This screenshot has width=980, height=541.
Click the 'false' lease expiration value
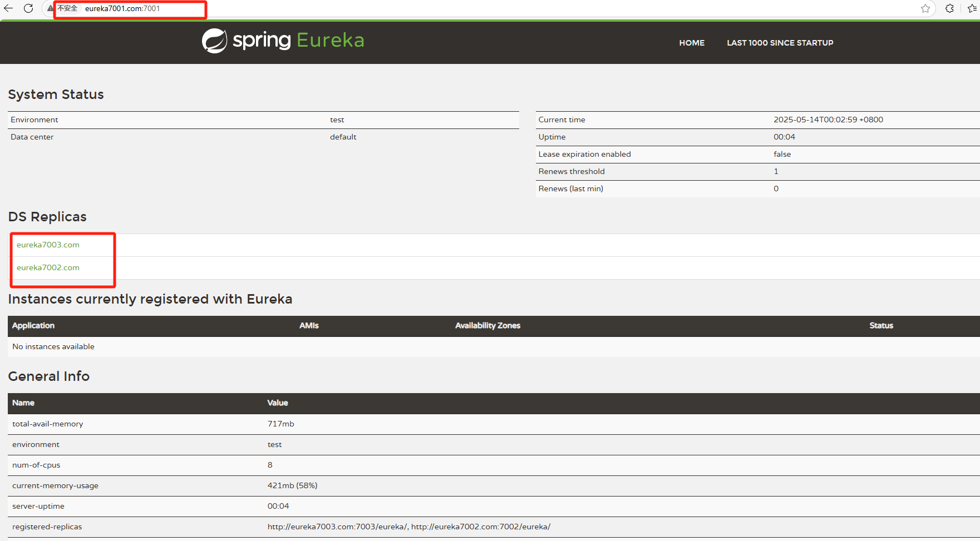tap(782, 154)
